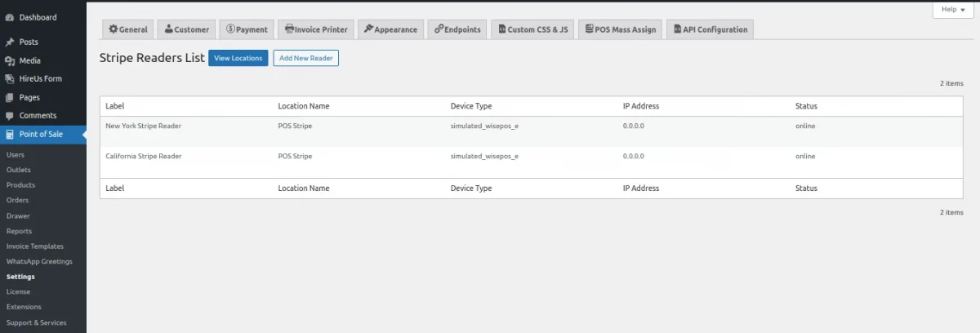Open the Payment tab
This screenshot has width=980, height=333.
tap(247, 29)
